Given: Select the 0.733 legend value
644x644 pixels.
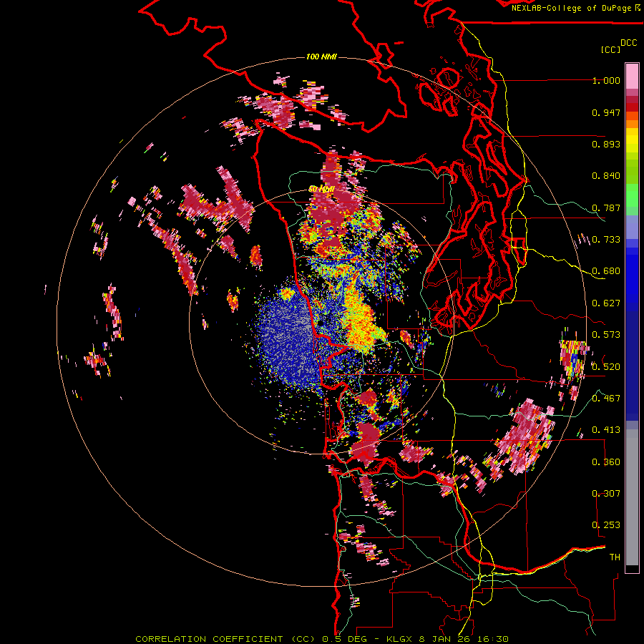Looking at the screenshot, I should [606, 240].
